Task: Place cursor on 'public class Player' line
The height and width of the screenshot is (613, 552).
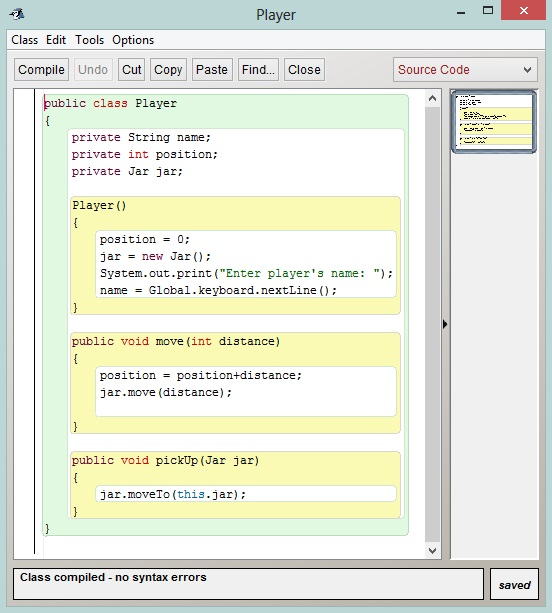Action: point(111,104)
